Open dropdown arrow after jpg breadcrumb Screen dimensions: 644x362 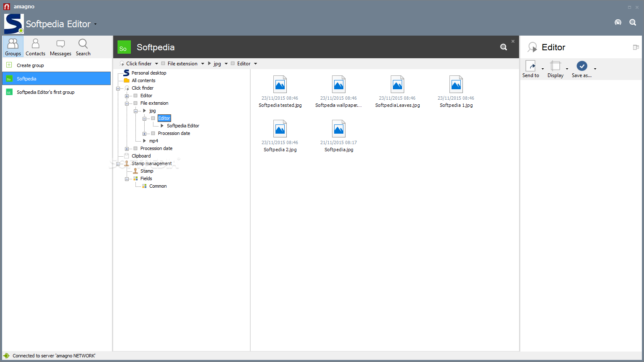(x=226, y=64)
